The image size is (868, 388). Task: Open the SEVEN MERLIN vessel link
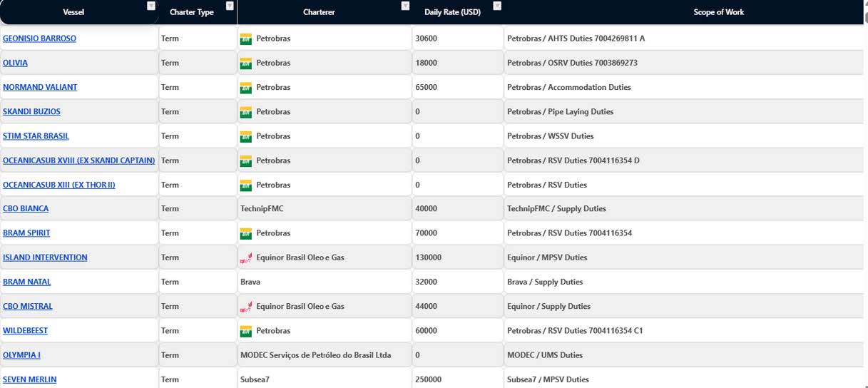coord(29,379)
